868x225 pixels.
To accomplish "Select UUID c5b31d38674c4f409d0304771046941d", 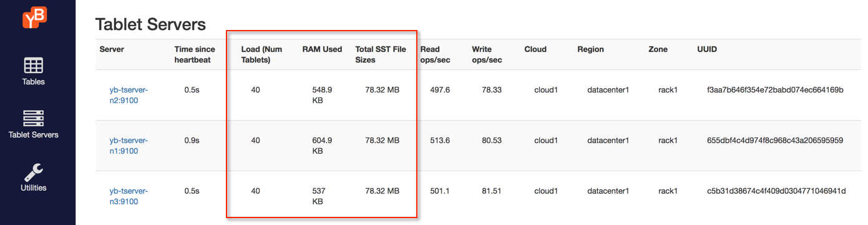I will 776,191.
